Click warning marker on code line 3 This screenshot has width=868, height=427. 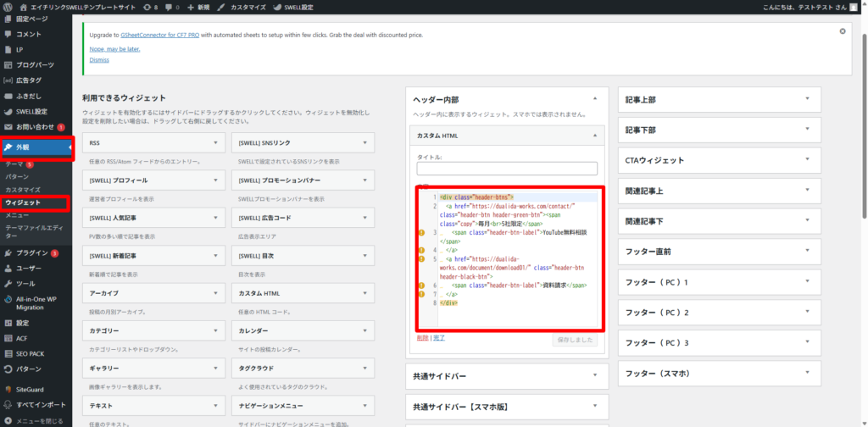coord(421,232)
